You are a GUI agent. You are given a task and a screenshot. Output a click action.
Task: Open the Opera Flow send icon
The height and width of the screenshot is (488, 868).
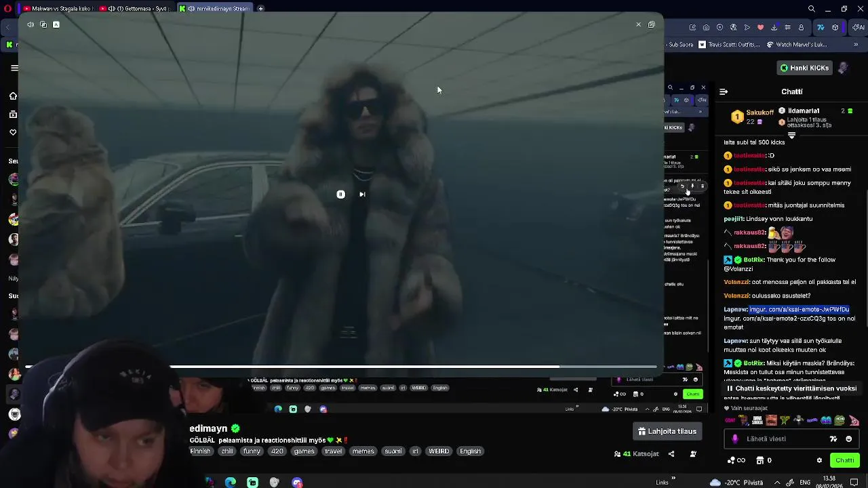pos(747,28)
